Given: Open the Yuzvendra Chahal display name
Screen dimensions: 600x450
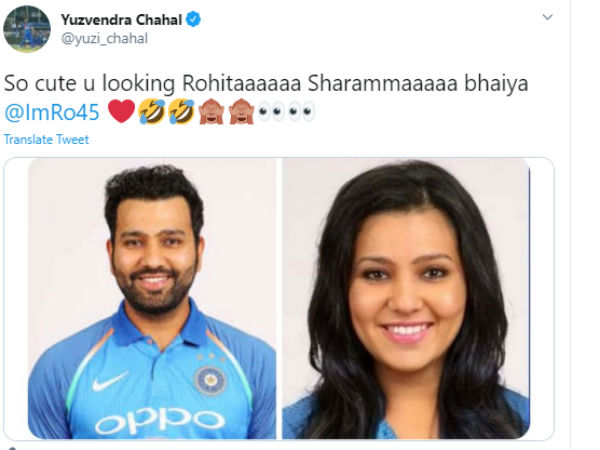Looking at the screenshot, I should (x=121, y=20).
